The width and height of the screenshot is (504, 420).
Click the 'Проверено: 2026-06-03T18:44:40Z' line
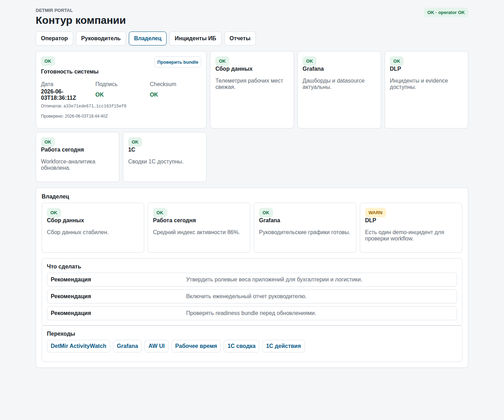74,116
